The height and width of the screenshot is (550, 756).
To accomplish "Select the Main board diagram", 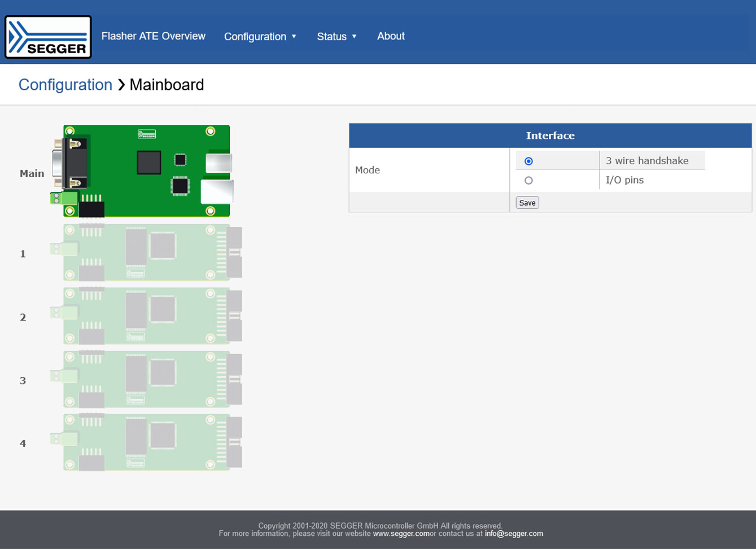I will point(147,171).
